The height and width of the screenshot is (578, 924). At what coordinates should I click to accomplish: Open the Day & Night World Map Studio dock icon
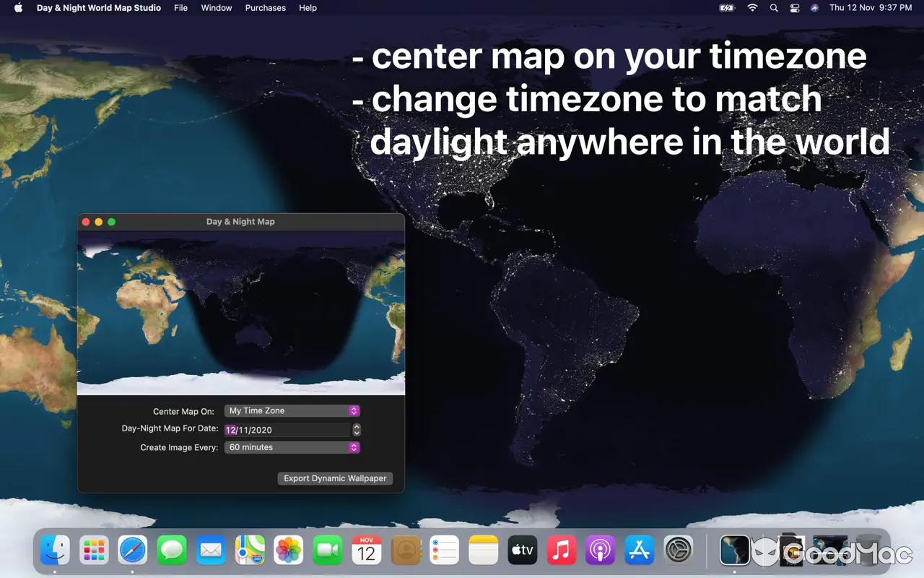click(735, 551)
